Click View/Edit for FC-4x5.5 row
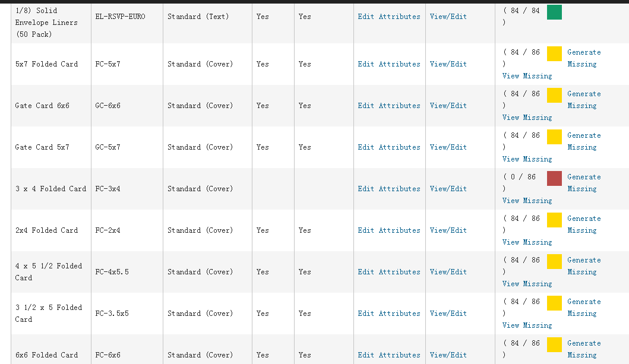The width and height of the screenshot is (629, 364). pos(448,272)
